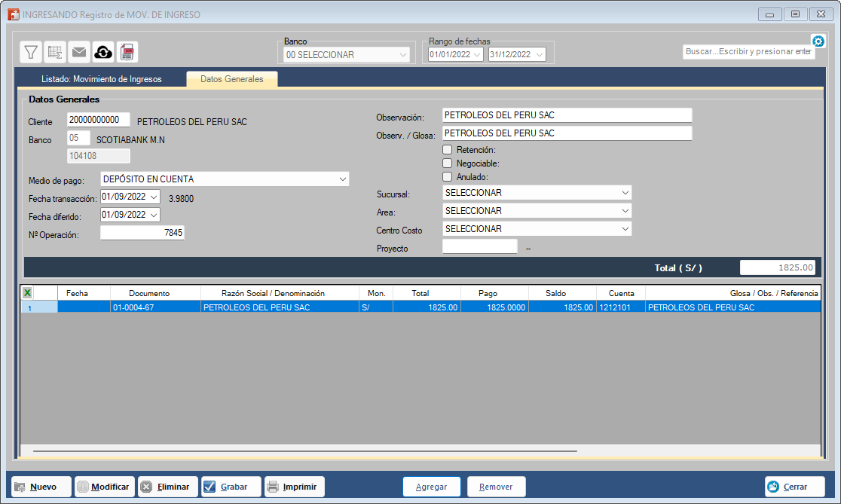
Task: Click the bank name SCOTIABANK M.N
Action: pos(130,140)
